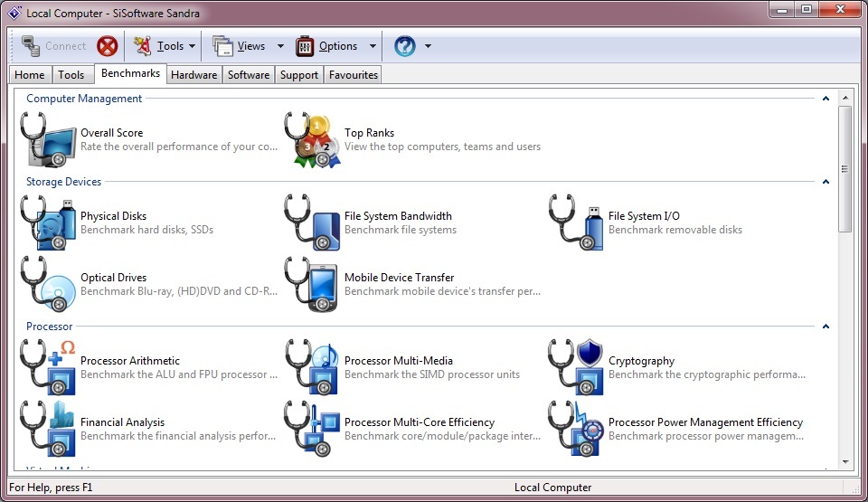Click 'View the top computers, teams and users'

(x=442, y=147)
